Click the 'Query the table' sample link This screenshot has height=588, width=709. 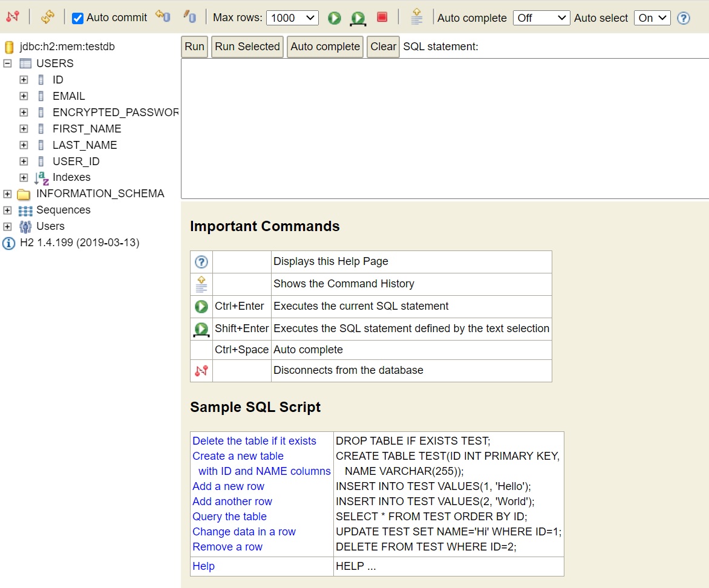point(229,517)
